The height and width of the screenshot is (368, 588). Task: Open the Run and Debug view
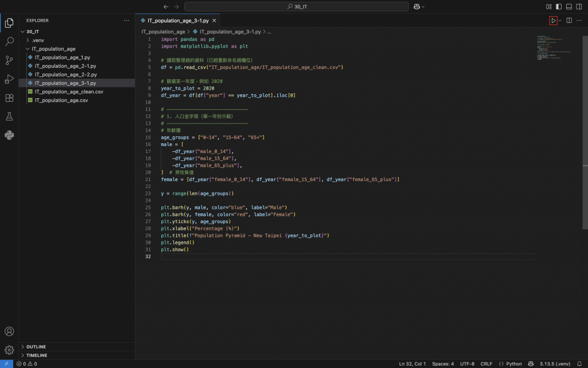point(9,79)
